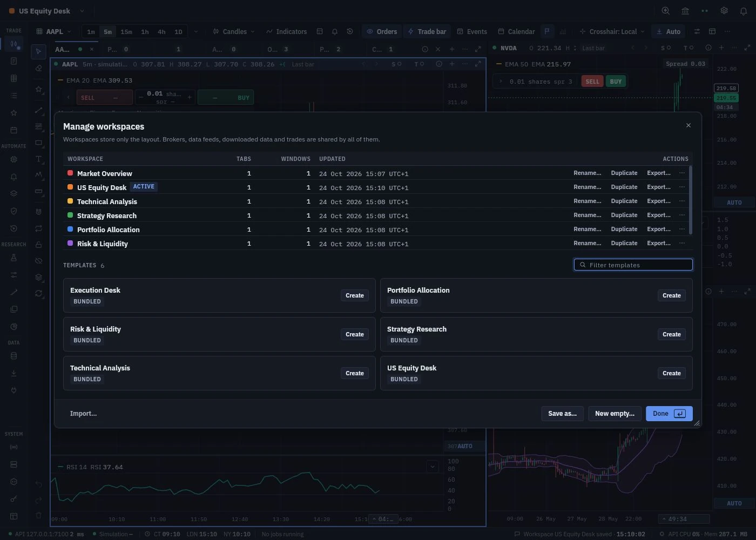Click the replay history icon in chart toolbar

[x=350, y=31]
